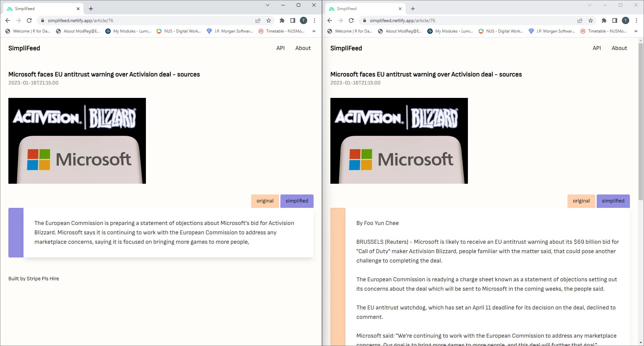Open 'My Modules - Lumi...' bookmark in left window
Screen dimensions: 644x346
pos(128,31)
